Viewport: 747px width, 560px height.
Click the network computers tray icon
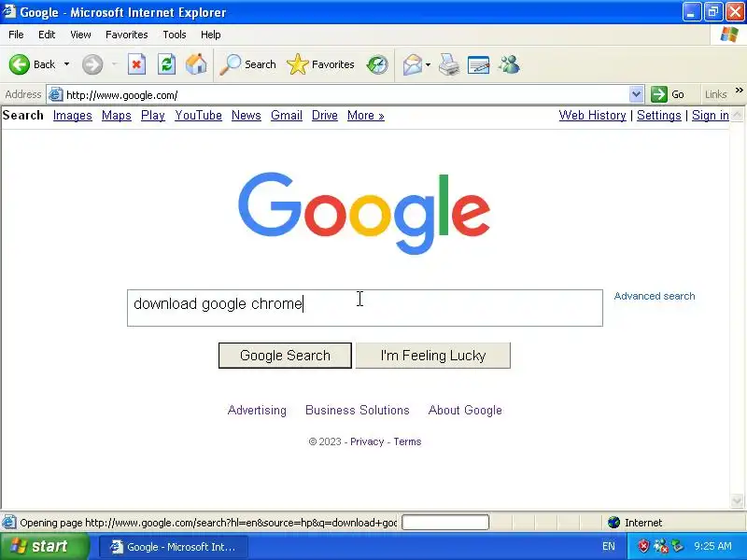click(x=660, y=546)
